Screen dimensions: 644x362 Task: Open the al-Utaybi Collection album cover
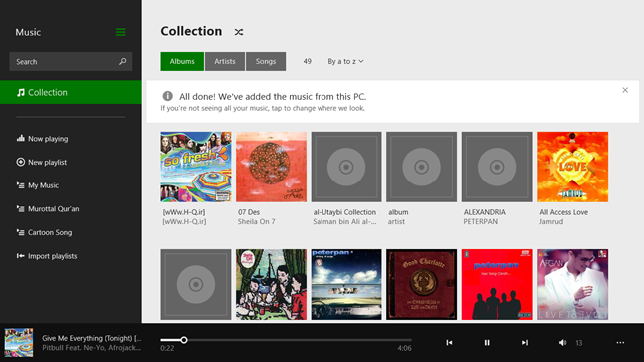click(x=346, y=167)
